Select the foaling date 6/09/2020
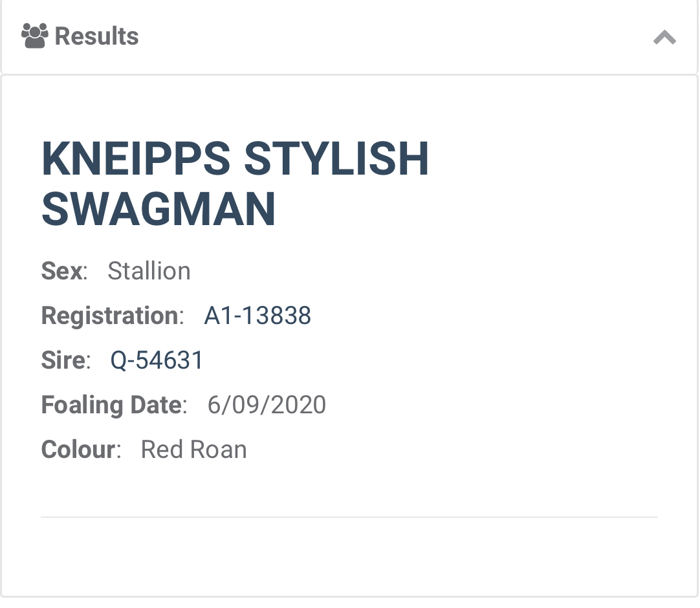The width and height of the screenshot is (700, 608). tap(267, 405)
